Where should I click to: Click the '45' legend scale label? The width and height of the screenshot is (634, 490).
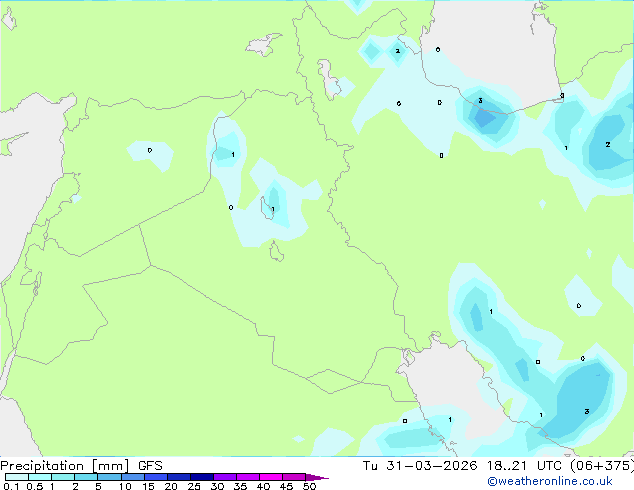pyautogui.click(x=286, y=486)
